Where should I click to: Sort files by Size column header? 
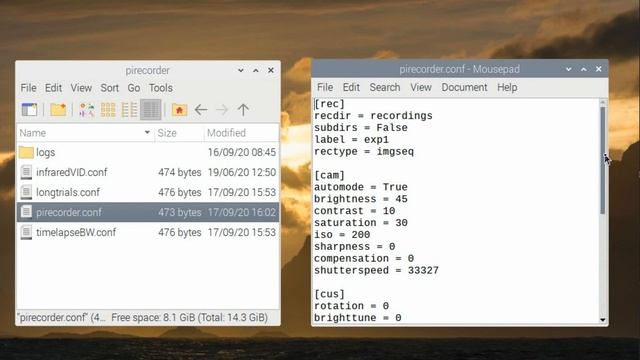click(179, 133)
